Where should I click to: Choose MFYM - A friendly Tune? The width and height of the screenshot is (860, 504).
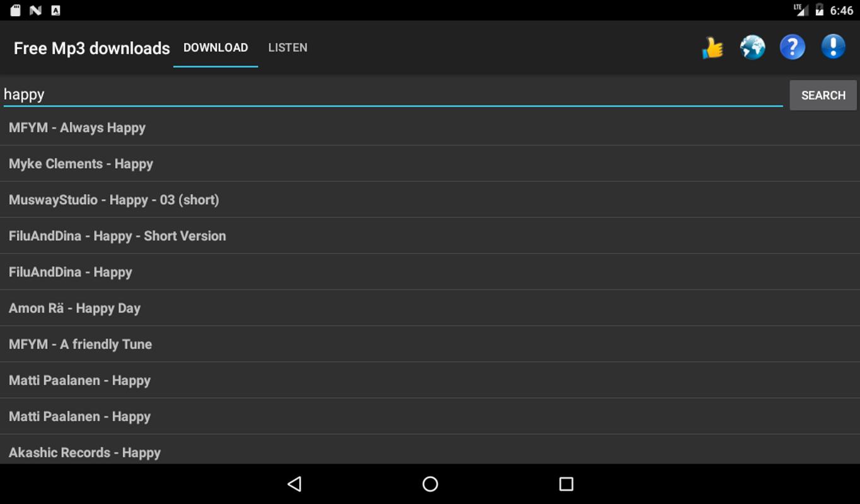click(430, 344)
